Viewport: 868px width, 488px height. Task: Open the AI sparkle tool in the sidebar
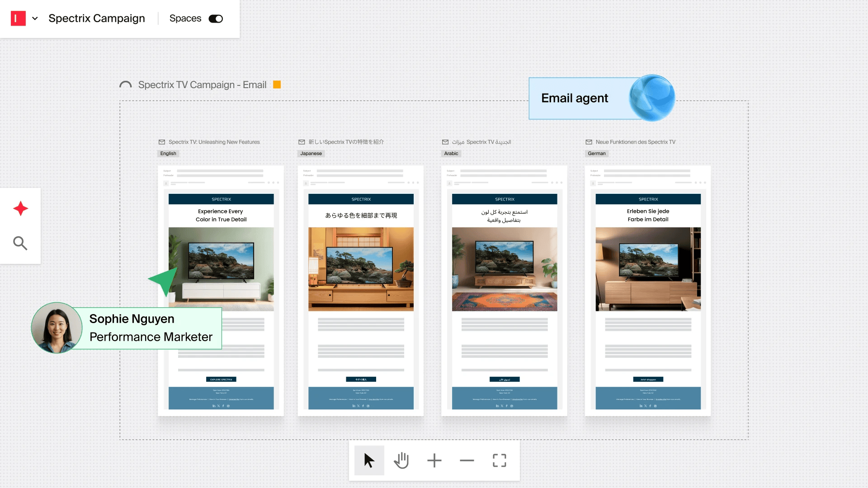pos(20,209)
